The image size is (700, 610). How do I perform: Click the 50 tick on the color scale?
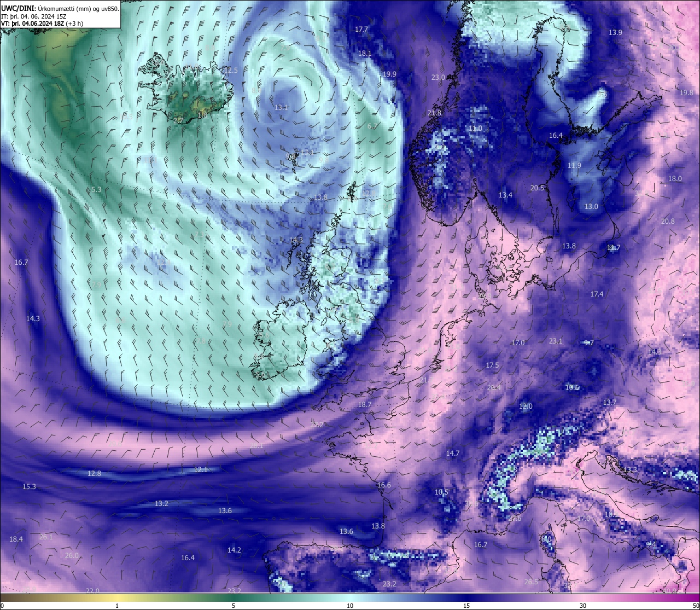(696, 606)
